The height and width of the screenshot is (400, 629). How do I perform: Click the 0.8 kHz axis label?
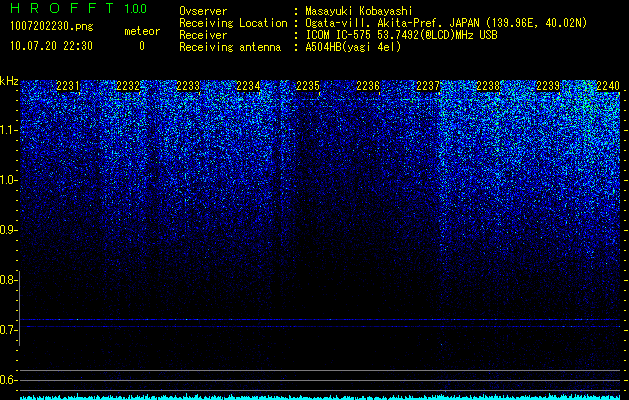[x=8, y=280]
